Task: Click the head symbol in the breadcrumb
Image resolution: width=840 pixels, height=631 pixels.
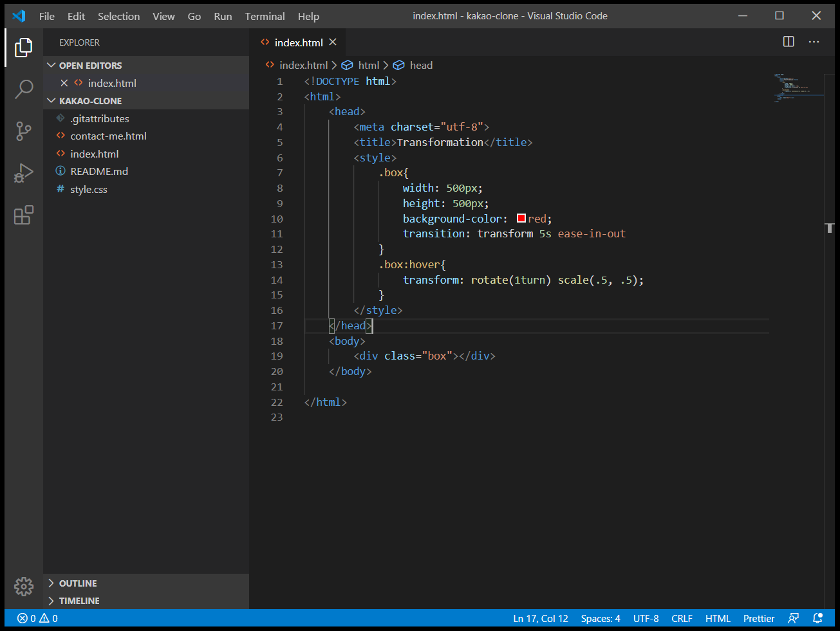Action: coord(413,65)
